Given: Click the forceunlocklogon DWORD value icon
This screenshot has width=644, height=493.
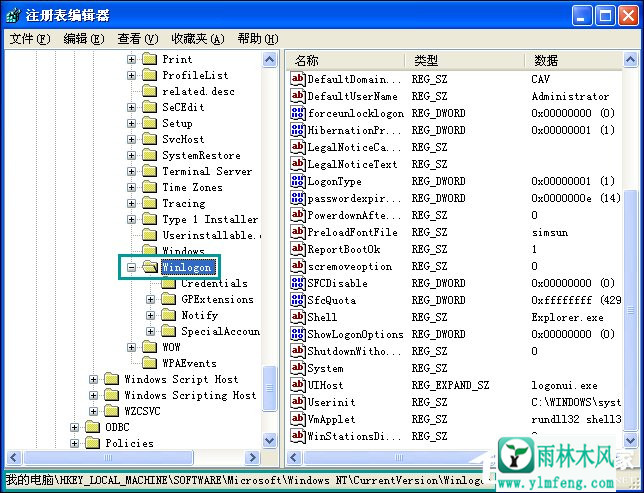Looking at the screenshot, I should (x=298, y=113).
